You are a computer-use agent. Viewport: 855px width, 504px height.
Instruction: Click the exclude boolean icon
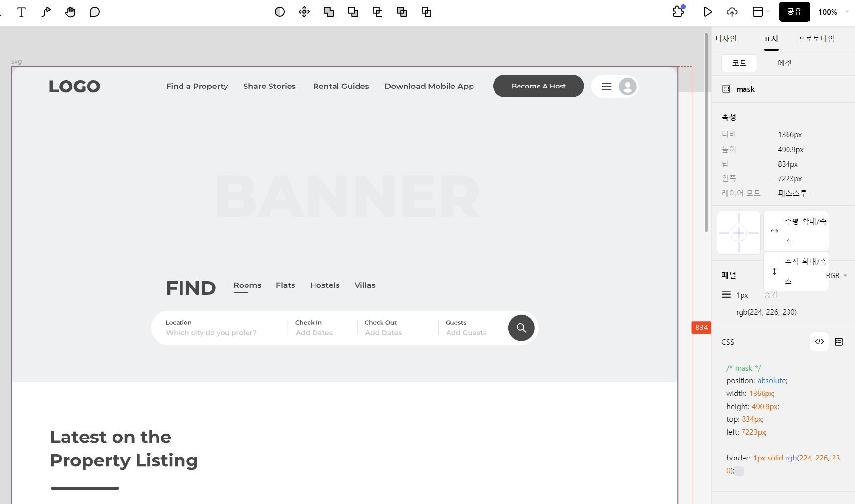402,12
